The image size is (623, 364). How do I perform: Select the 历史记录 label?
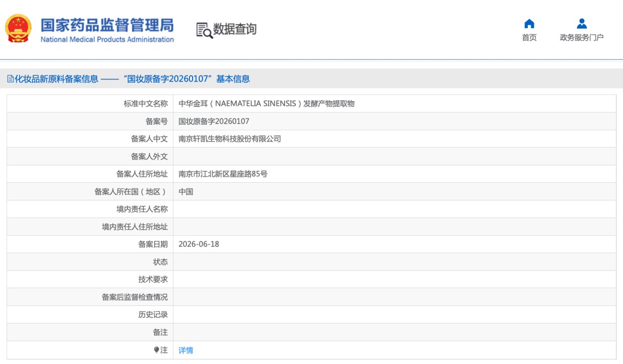click(153, 315)
